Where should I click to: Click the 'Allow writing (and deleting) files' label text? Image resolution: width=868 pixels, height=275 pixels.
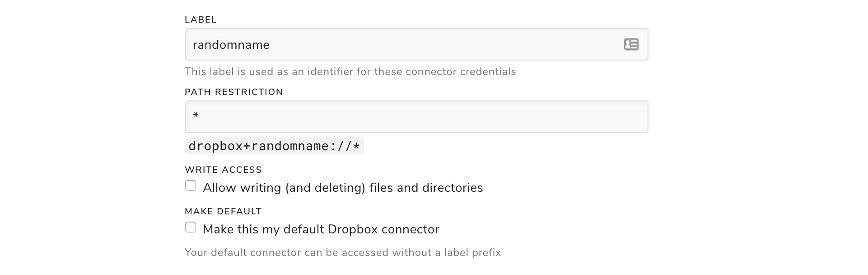click(x=343, y=188)
